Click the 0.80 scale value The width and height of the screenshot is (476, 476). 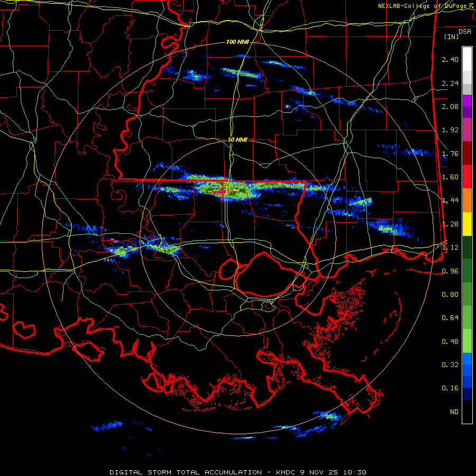450,295
